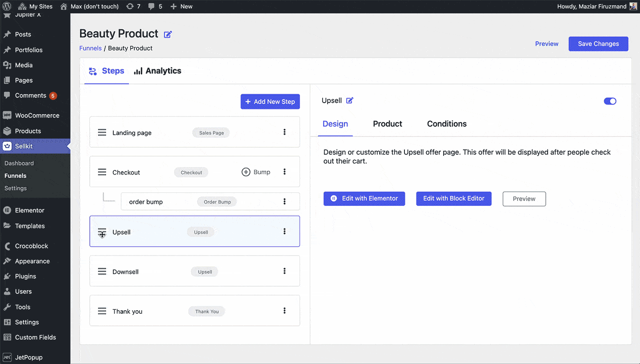
Task: Open the Landing page options menu
Action: pos(284,132)
